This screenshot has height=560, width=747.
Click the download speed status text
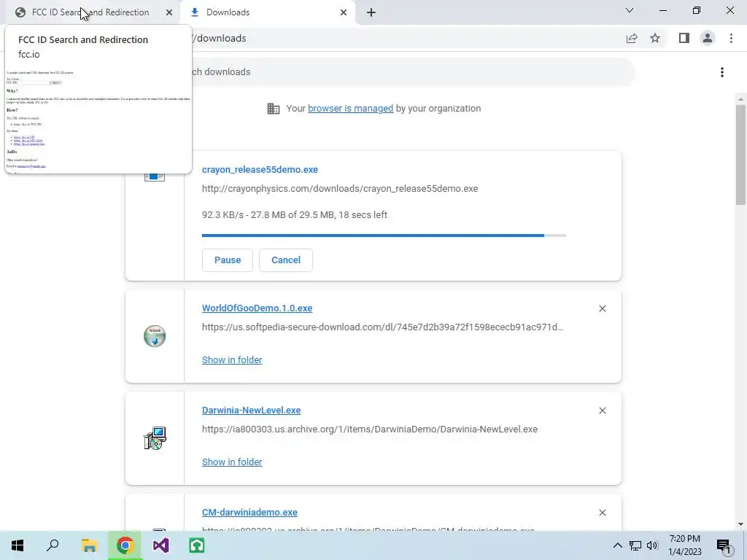tap(295, 215)
